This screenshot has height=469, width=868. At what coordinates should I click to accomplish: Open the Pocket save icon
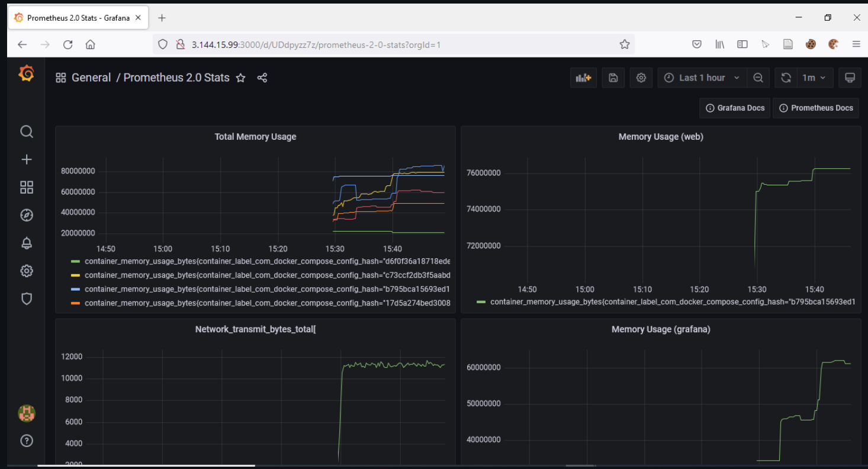coord(697,44)
